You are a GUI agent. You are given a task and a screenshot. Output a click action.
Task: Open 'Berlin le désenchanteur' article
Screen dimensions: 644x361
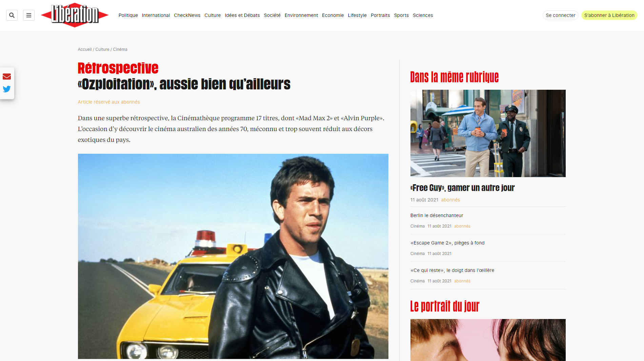coord(437,215)
